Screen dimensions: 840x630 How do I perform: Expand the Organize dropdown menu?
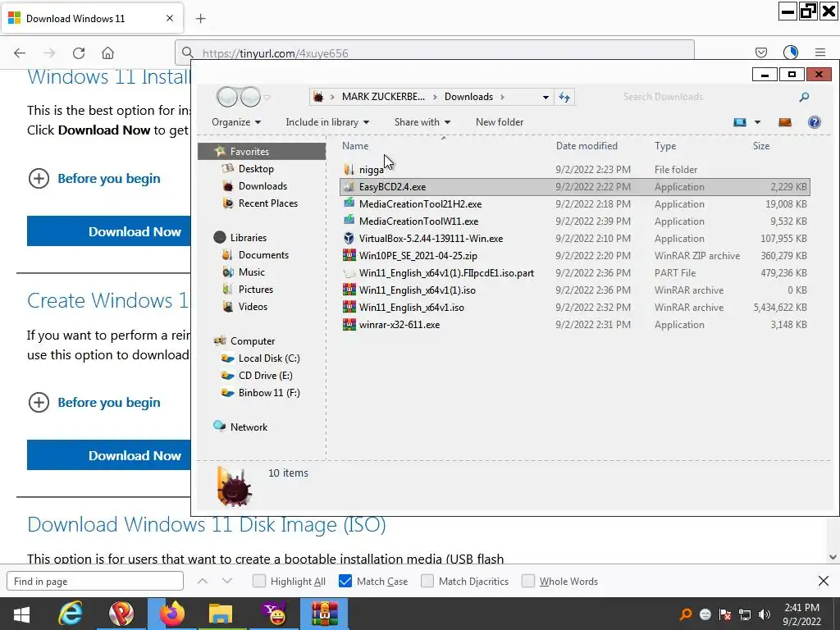click(236, 122)
